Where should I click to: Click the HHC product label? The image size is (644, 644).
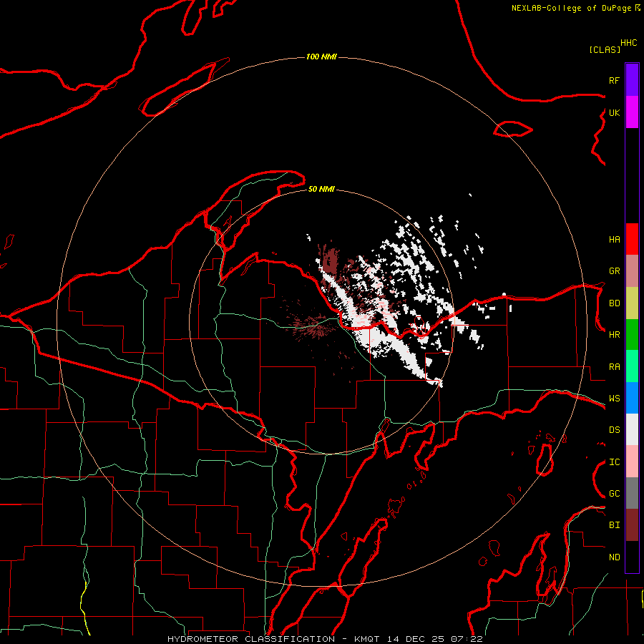coord(629,43)
